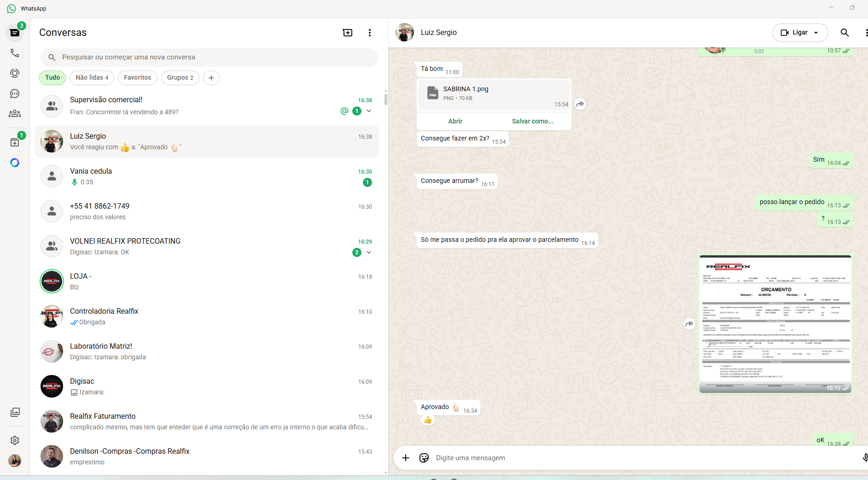This screenshot has width=868, height=480.
Task: Open Meta AI circle icon
Action: point(15,163)
